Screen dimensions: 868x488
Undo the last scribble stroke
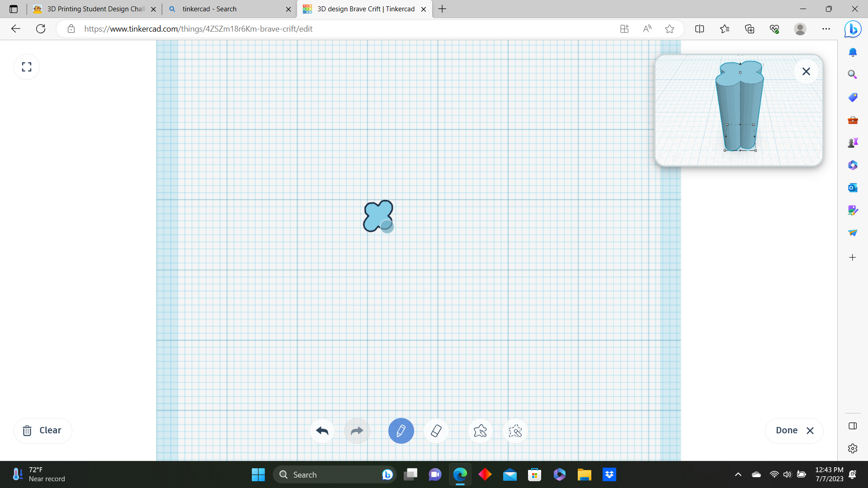coord(322,431)
